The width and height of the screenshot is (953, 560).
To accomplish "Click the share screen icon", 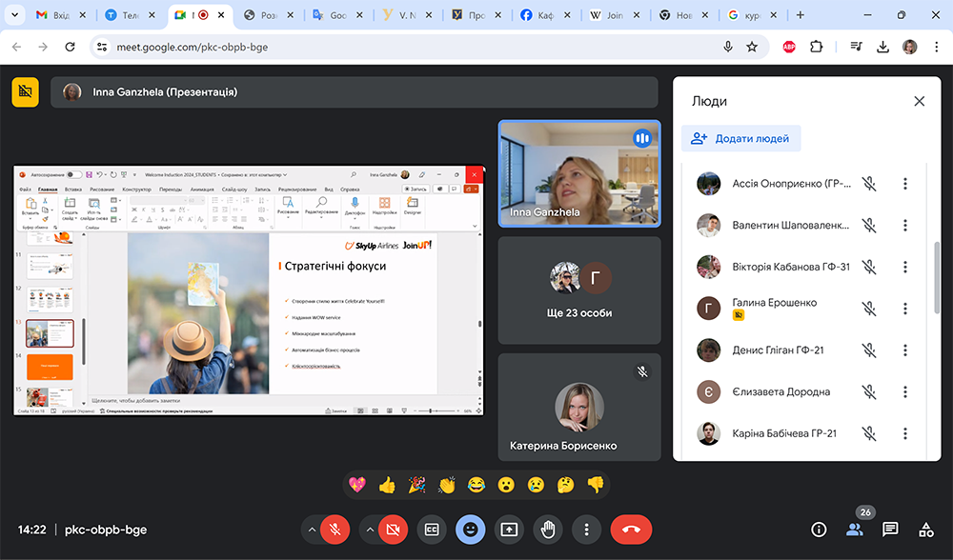I will pos(509,530).
